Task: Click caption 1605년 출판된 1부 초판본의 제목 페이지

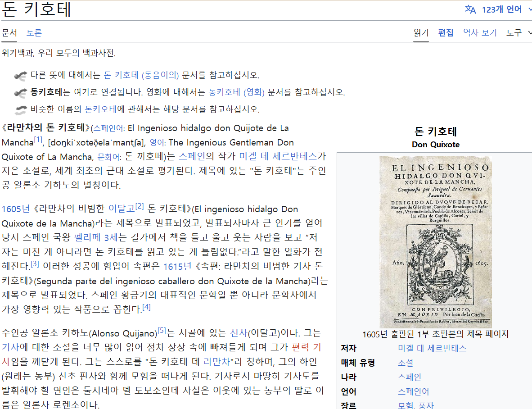Action: [x=436, y=334]
